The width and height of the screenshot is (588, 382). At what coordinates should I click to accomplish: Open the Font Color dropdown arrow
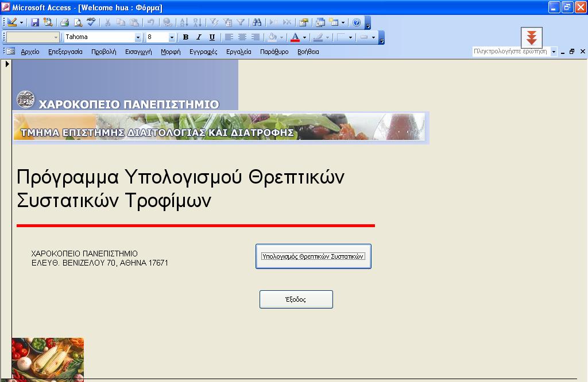(304, 37)
